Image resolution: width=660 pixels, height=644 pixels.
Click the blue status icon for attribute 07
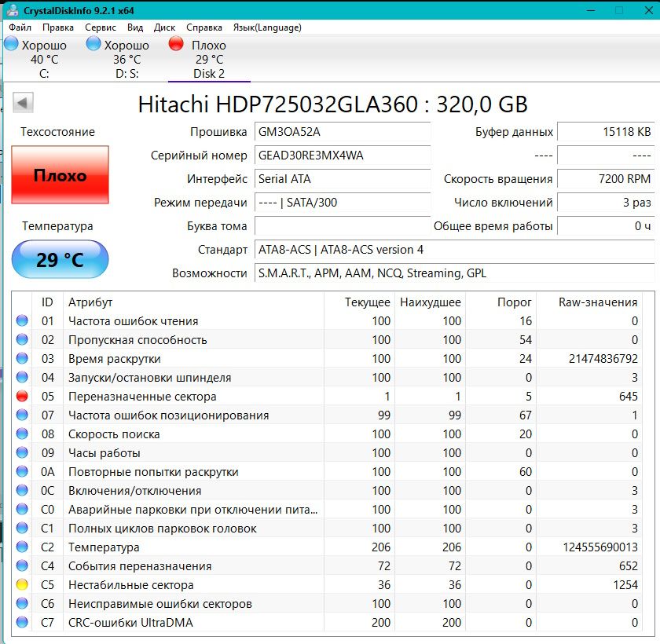pyautogui.click(x=22, y=415)
